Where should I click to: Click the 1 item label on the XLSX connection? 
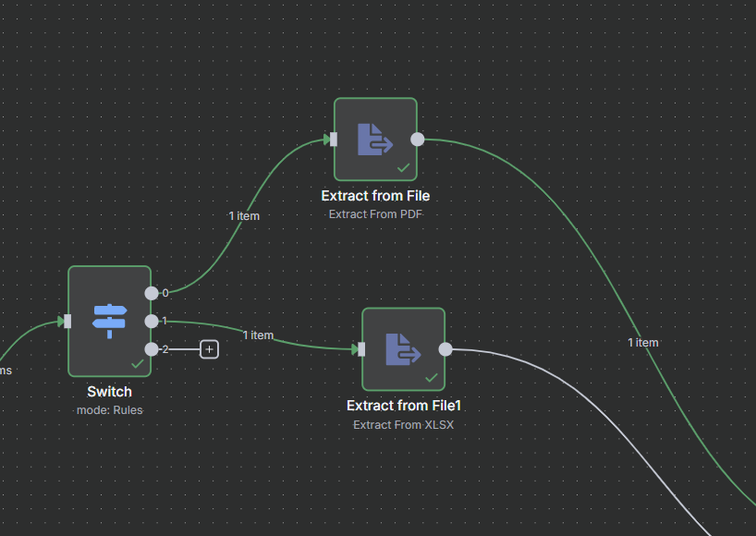tap(258, 335)
